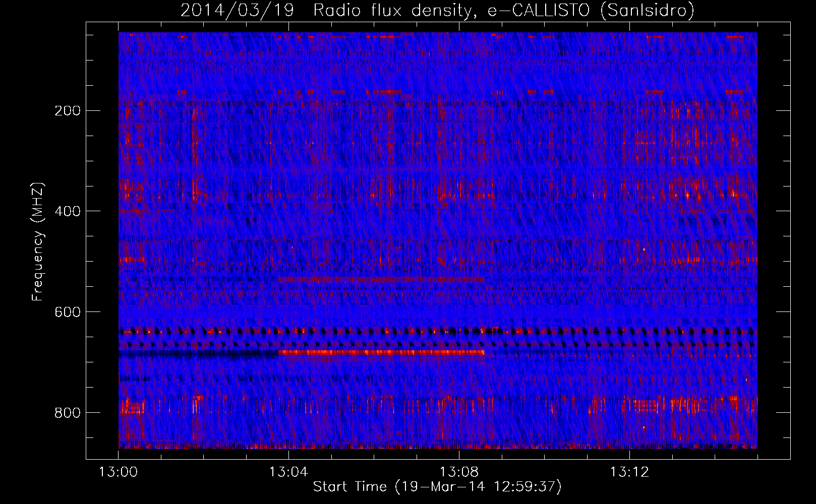The image size is (816, 504).
Task: Click the faint red horizontal band near 540 MHz
Action: point(381,279)
